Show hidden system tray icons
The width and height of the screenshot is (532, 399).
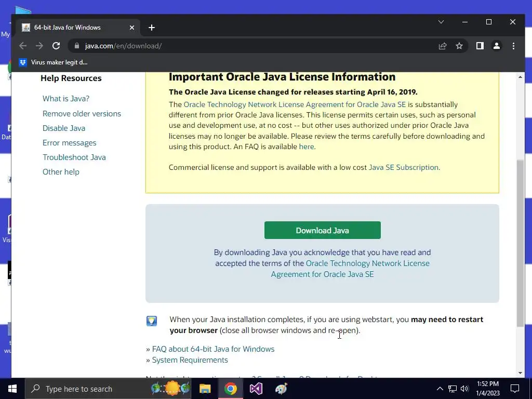440,389
